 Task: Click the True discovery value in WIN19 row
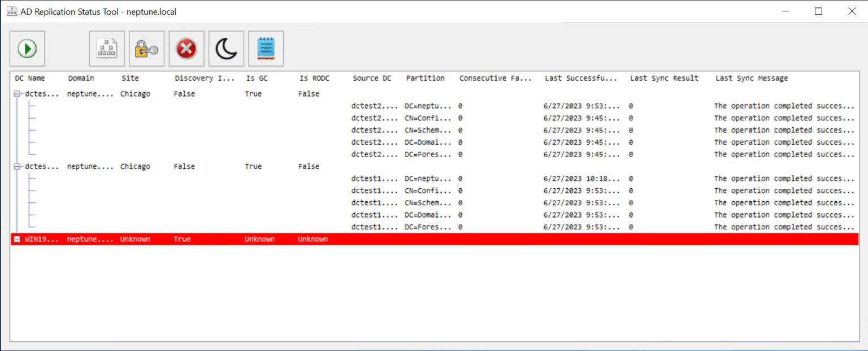point(182,239)
